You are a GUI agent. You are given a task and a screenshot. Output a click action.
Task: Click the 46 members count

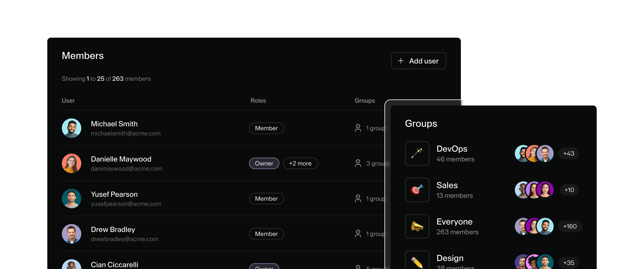coord(455,159)
